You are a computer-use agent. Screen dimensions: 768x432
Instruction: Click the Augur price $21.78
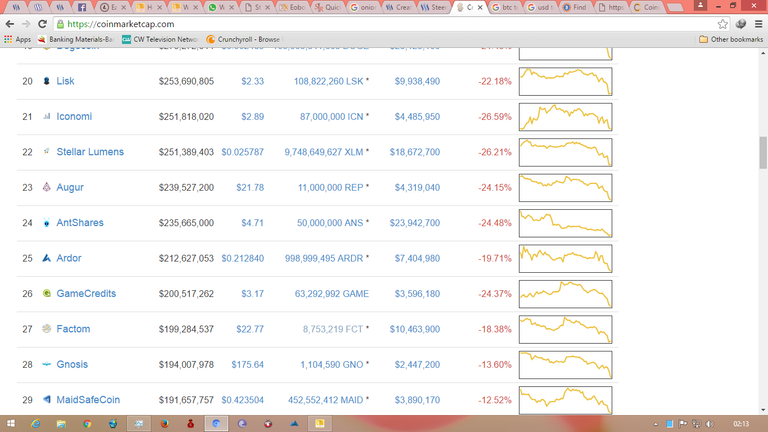point(250,188)
